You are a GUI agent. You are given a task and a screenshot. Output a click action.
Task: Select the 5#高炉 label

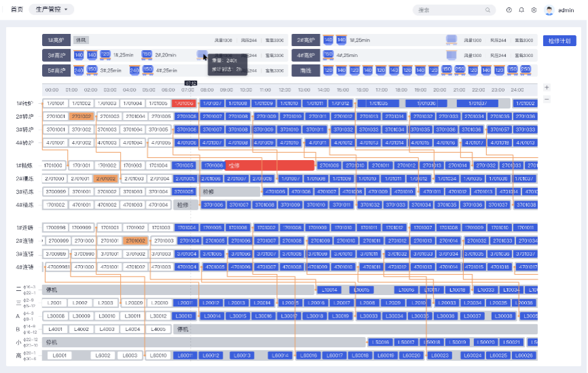(56, 70)
